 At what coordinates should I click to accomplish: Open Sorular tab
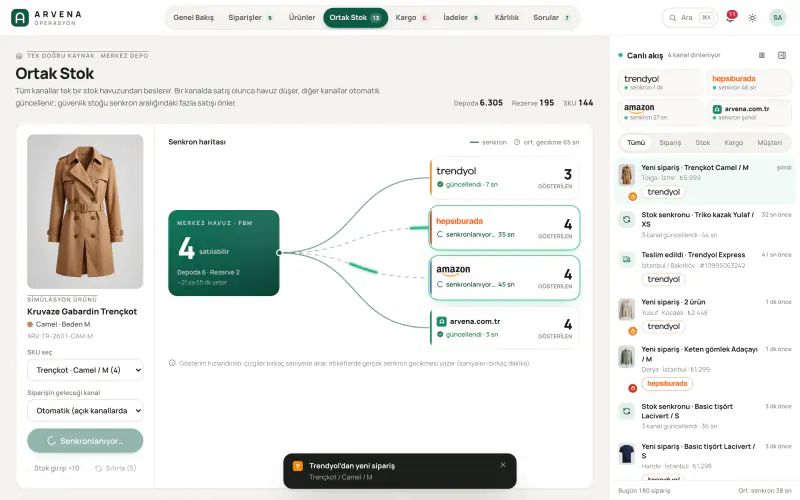click(x=552, y=18)
